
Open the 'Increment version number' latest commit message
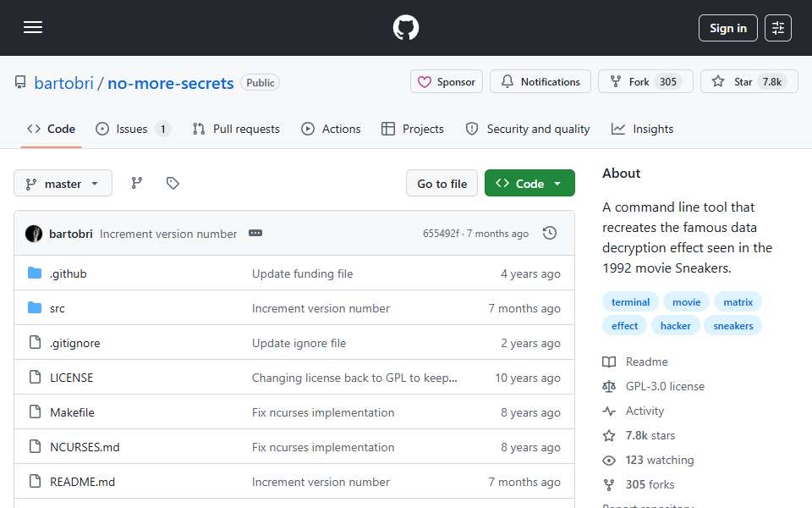pos(168,235)
